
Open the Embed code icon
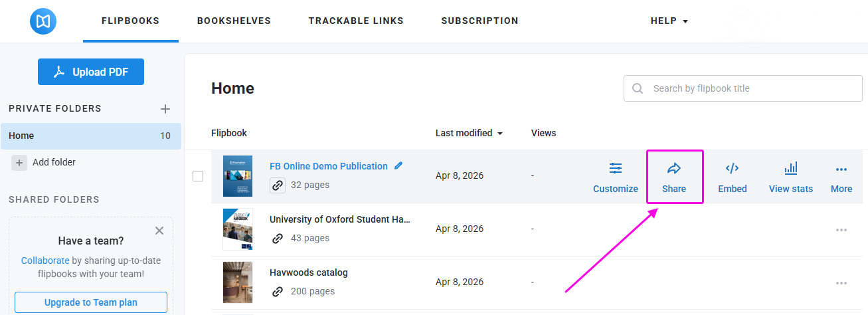732,169
